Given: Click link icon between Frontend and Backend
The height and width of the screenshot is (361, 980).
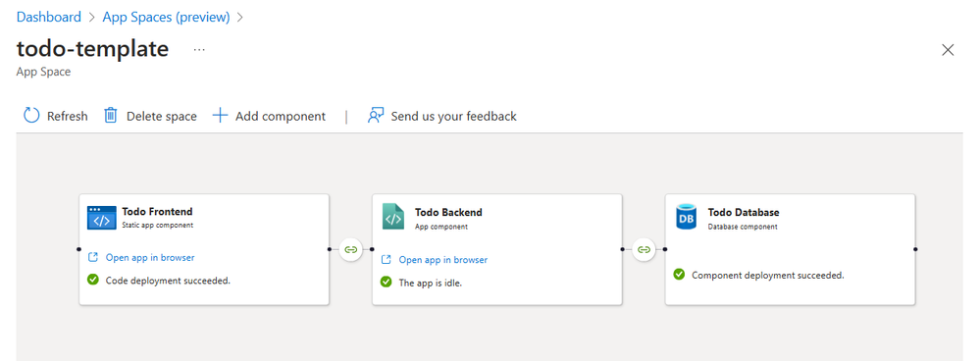Looking at the screenshot, I should 350,249.
